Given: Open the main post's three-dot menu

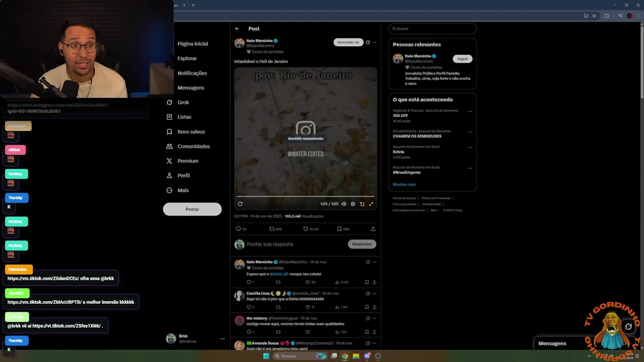Looking at the screenshot, I should (374, 42).
